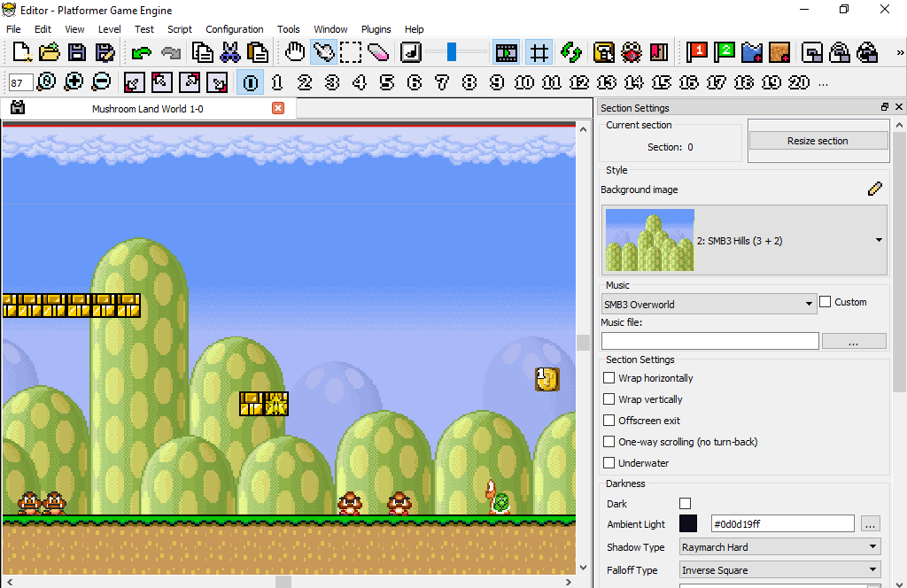Enable Wrap horizontally

coord(609,377)
